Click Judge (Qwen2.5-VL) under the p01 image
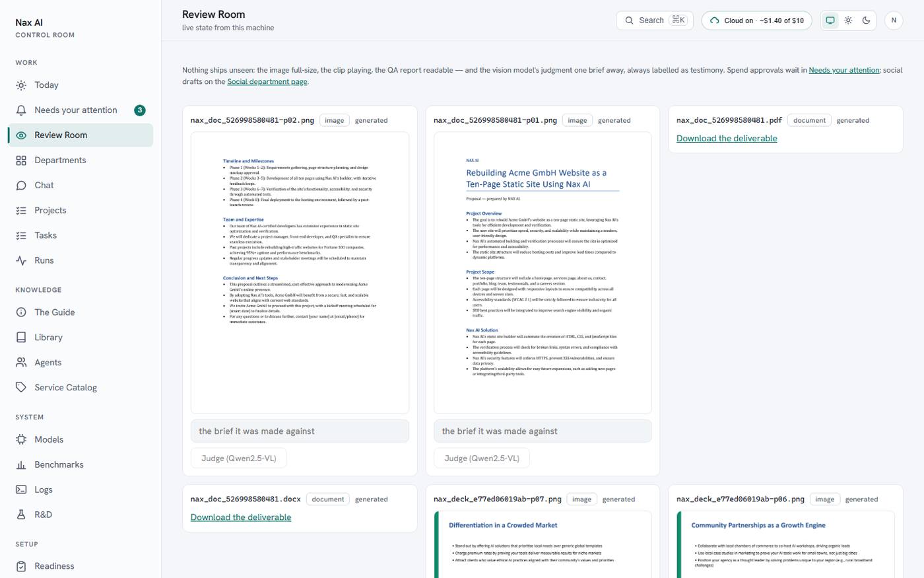This screenshot has width=924, height=578. click(x=482, y=458)
